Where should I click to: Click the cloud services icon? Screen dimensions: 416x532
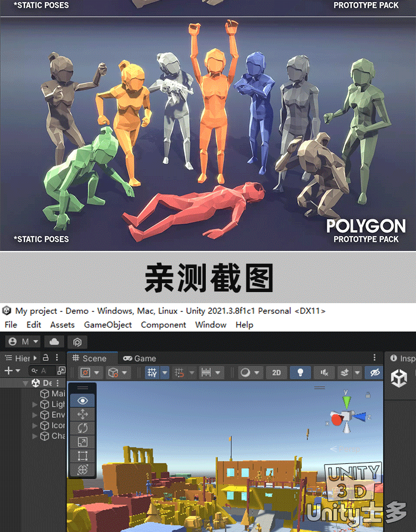pos(54,342)
